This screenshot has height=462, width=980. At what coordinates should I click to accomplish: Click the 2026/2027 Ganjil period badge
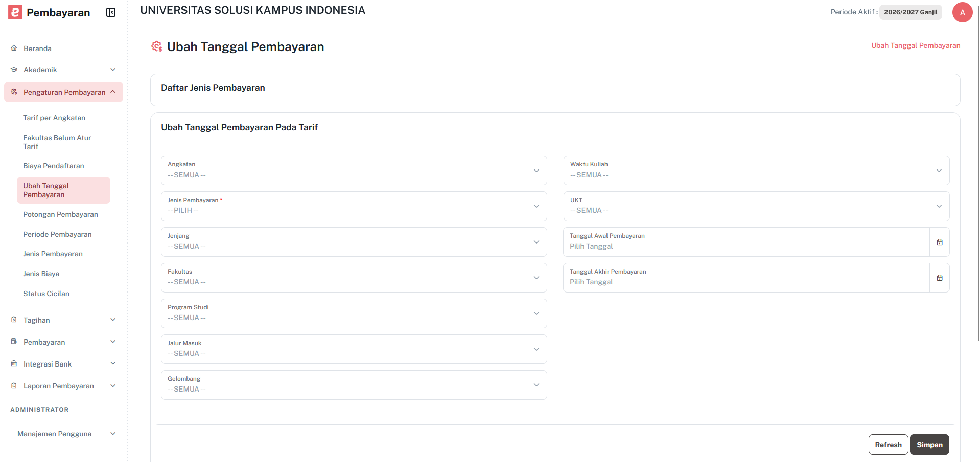click(911, 12)
